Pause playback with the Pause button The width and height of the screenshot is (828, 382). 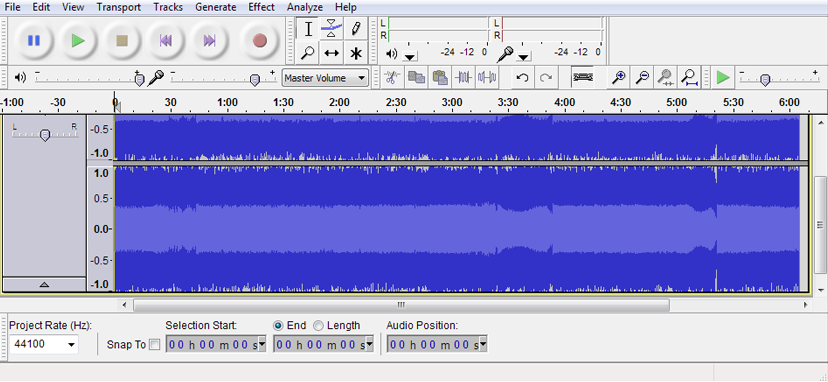click(34, 41)
